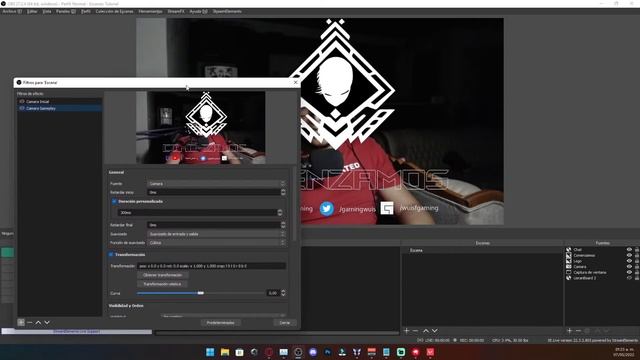Image resolution: width=640 pixels, height=360 pixels.
Task: Open Photoshop from the taskbar
Action: click(327, 352)
